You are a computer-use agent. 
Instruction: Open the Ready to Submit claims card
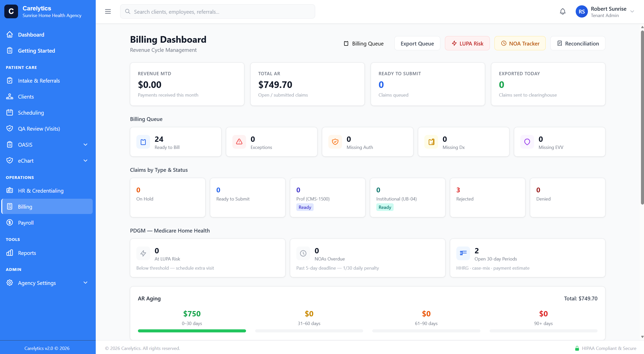(248, 197)
